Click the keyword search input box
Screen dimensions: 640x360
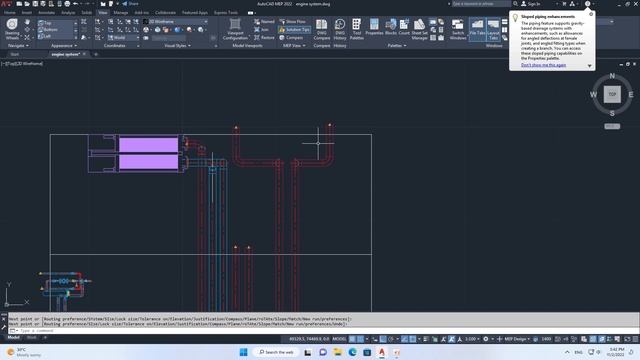[x=481, y=4]
